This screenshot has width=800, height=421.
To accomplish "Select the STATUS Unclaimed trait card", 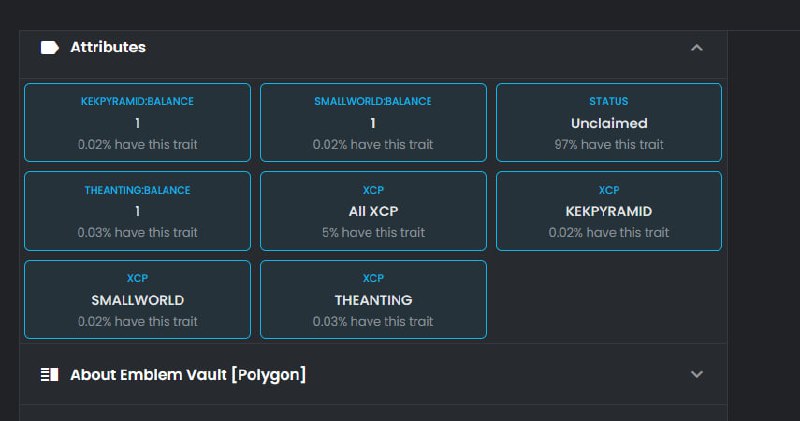I will pyautogui.click(x=609, y=122).
